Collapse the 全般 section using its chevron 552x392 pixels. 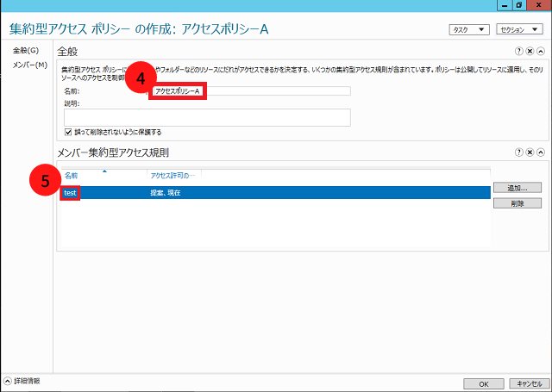pos(541,52)
